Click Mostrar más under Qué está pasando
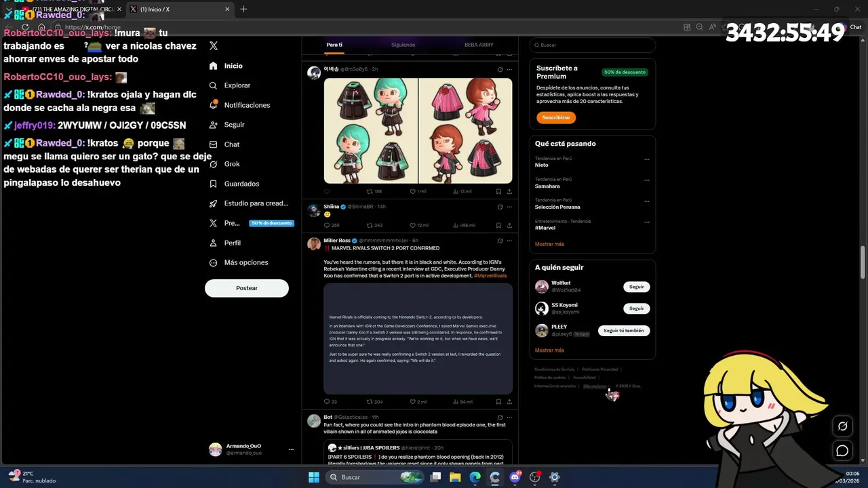Screen dimensions: 868x488 (549, 244)
